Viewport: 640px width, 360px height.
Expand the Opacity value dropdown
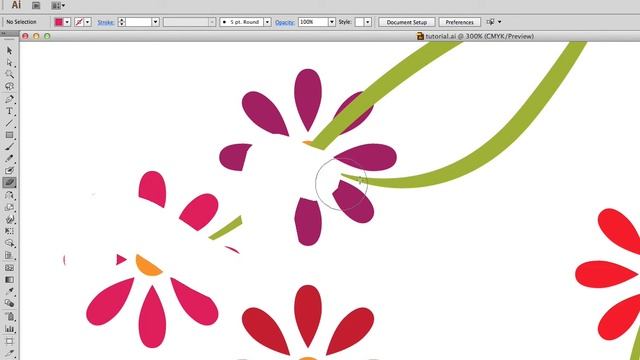coord(332,22)
